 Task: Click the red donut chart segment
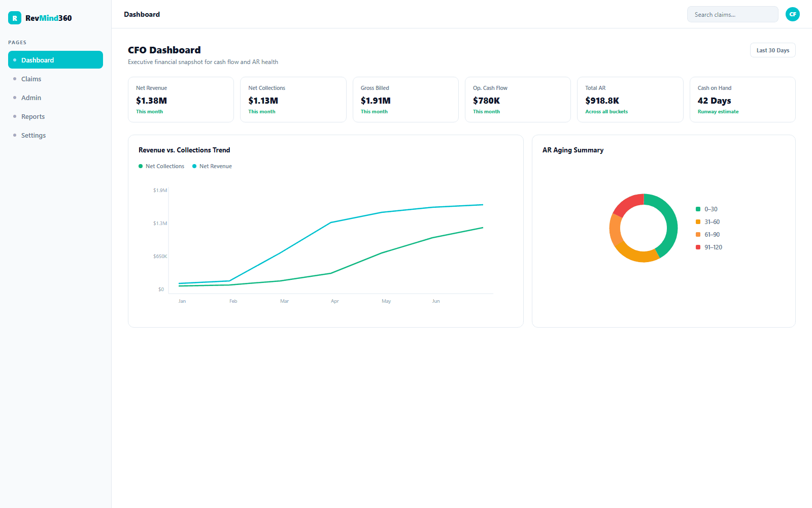pos(628,203)
